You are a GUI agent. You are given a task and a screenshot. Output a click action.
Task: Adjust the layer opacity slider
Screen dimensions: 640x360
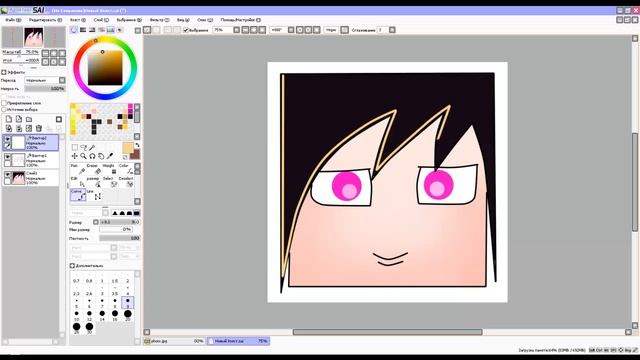click(x=45, y=89)
